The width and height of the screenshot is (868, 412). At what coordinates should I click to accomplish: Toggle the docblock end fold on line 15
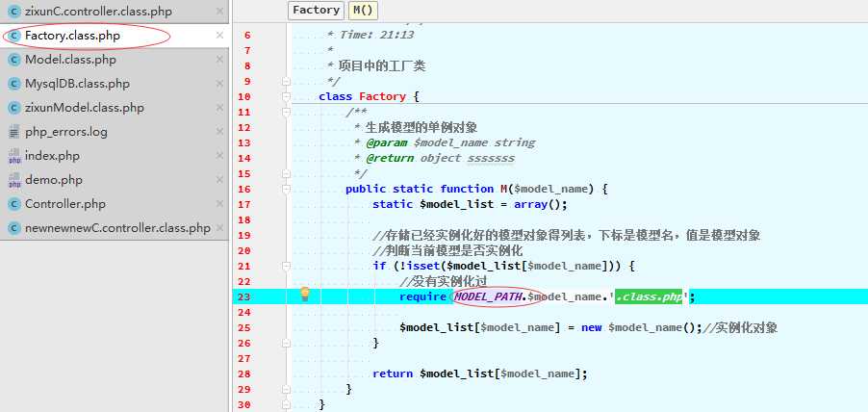coord(286,174)
